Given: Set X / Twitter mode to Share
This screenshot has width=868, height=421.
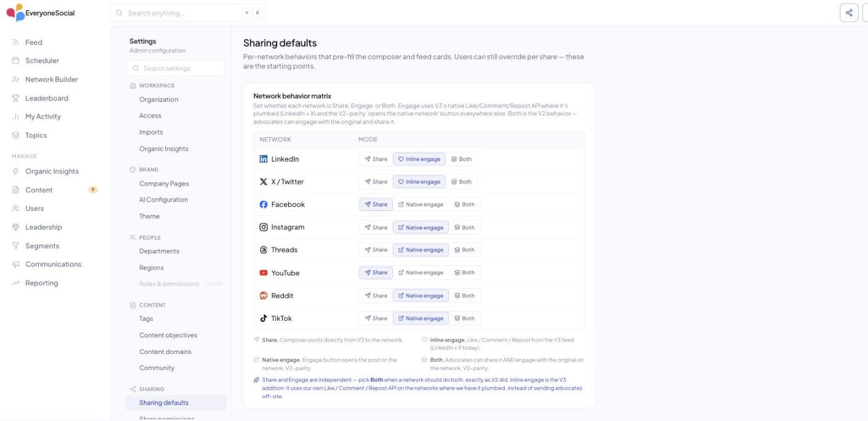Looking at the screenshot, I should pos(376,182).
